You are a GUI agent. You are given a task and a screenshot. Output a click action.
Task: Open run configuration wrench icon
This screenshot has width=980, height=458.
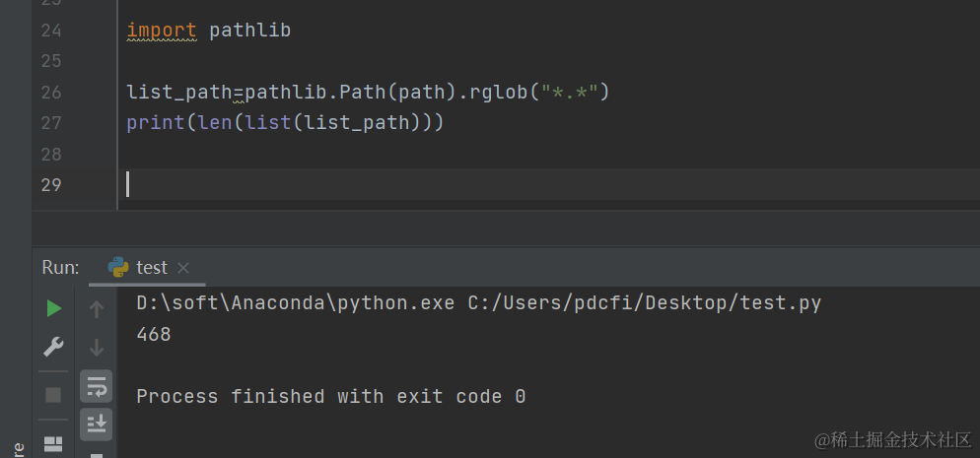click(54, 347)
